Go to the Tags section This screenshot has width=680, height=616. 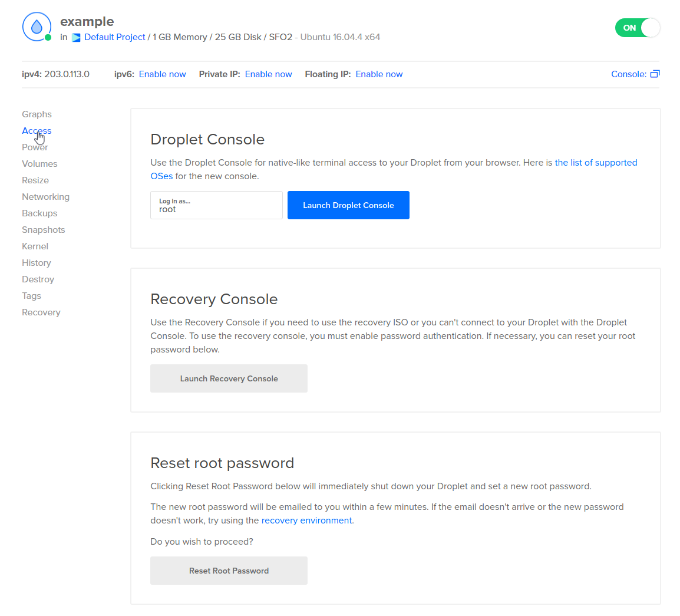[x=32, y=295]
